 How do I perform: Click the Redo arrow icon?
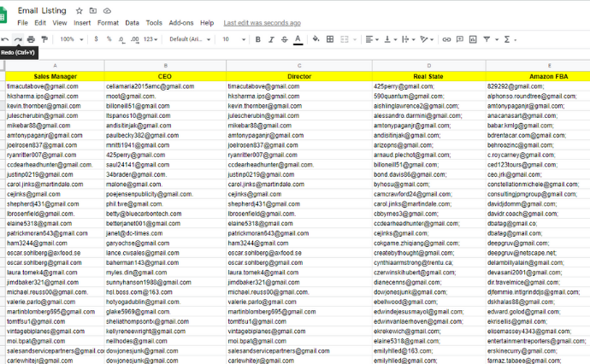click(x=18, y=39)
